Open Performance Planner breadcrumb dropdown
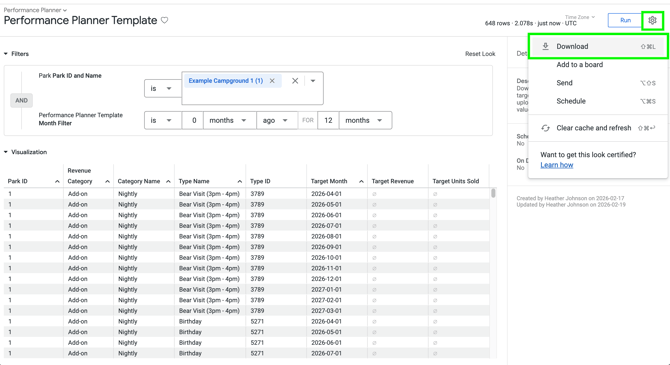 click(x=35, y=10)
